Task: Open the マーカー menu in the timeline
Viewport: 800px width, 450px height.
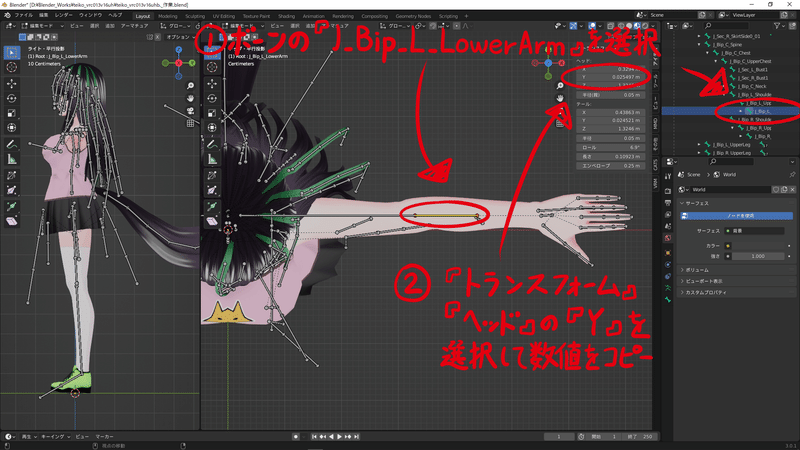Action: (x=105, y=437)
